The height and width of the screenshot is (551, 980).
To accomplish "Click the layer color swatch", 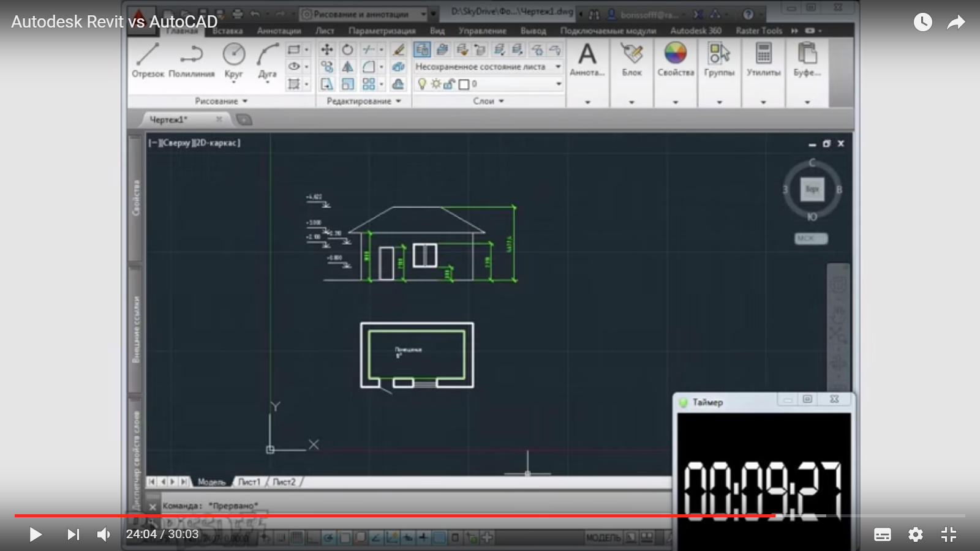I will click(x=464, y=84).
